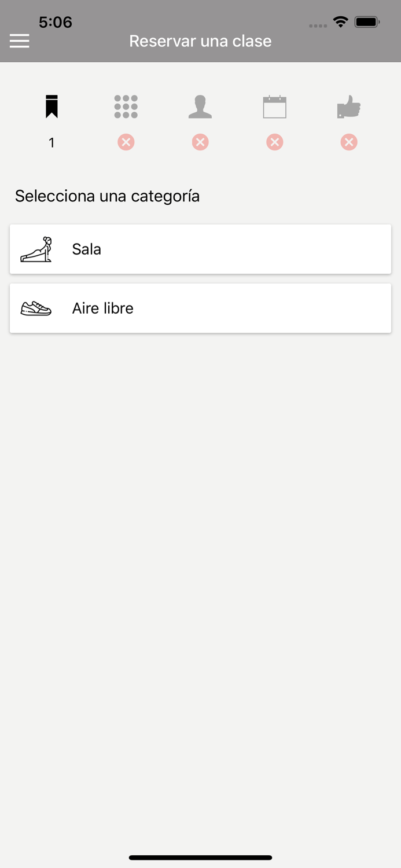Tap the Reservar una clase title
The height and width of the screenshot is (868, 401).
[x=200, y=41]
